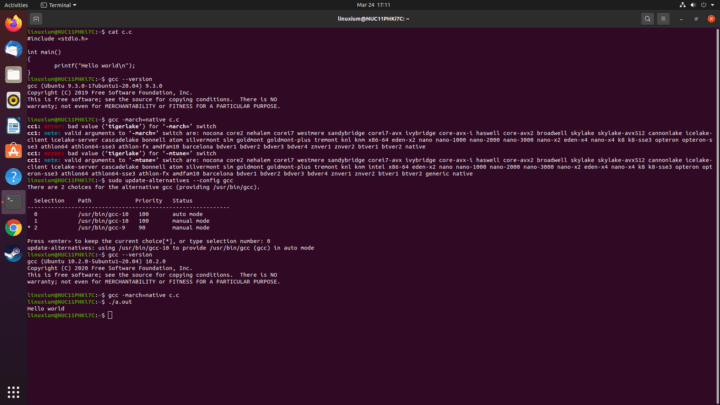Minimize the terminal window
This screenshot has width=720, height=405.
681,19
